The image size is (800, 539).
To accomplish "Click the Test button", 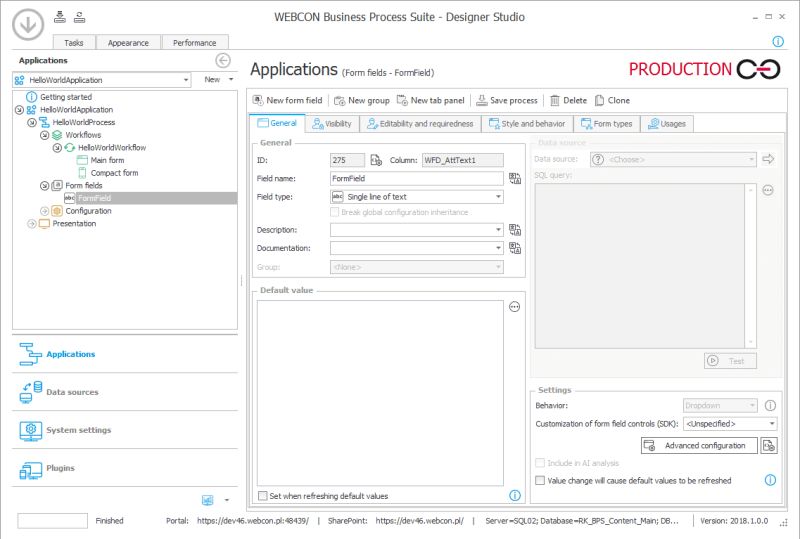I will (x=730, y=361).
